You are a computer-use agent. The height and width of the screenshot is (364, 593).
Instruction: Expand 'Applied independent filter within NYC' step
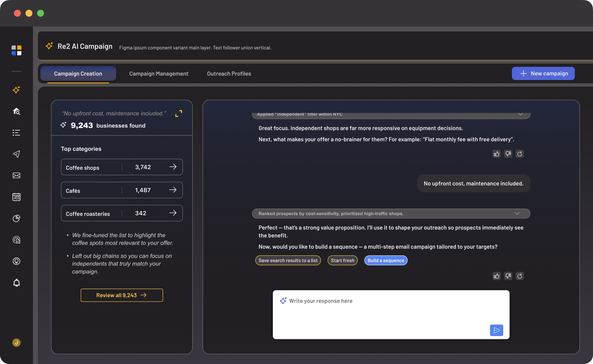pyautogui.click(x=520, y=114)
